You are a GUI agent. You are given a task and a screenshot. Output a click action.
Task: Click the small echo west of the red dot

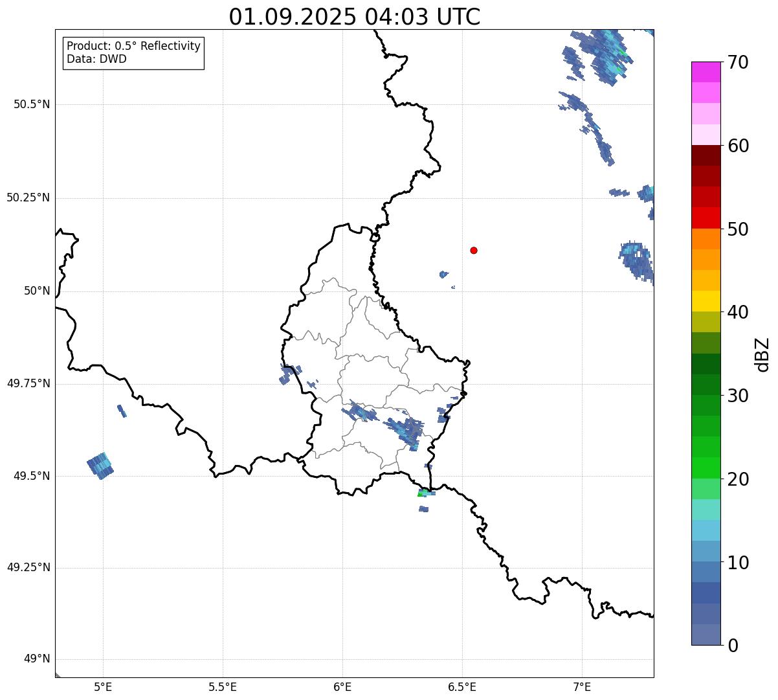click(x=443, y=275)
